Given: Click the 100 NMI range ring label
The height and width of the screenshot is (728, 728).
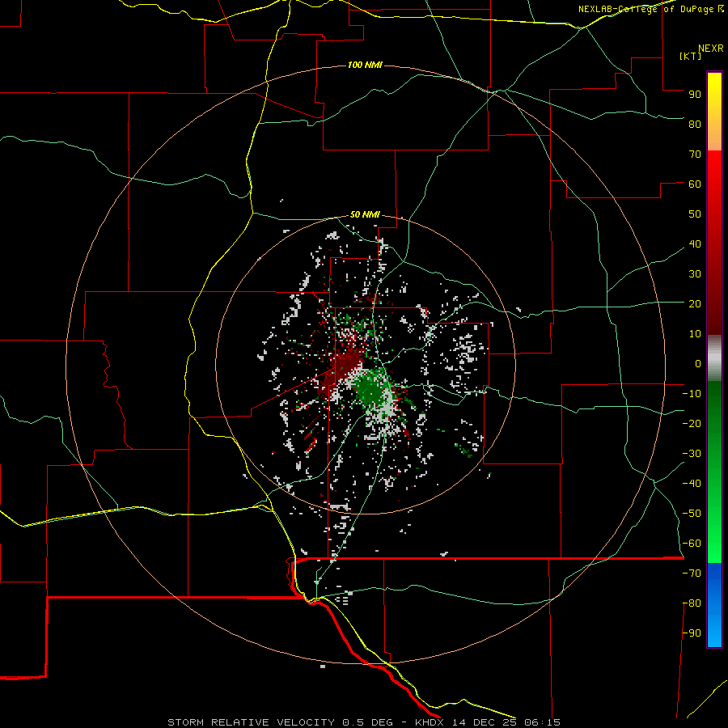Looking at the screenshot, I should tap(365, 65).
